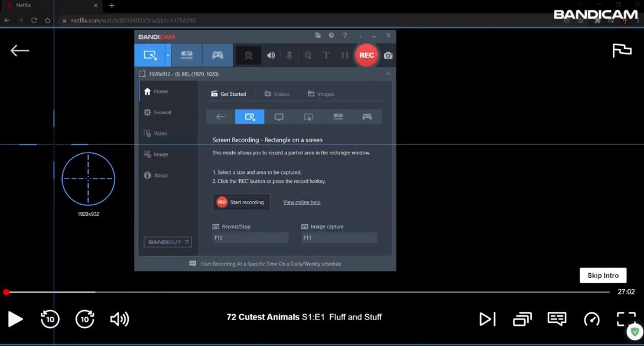The height and width of the screenshot is (346, 644).
Task: Skip forward 10 seconds in Netflix player
Action: (x=85, y=319)
